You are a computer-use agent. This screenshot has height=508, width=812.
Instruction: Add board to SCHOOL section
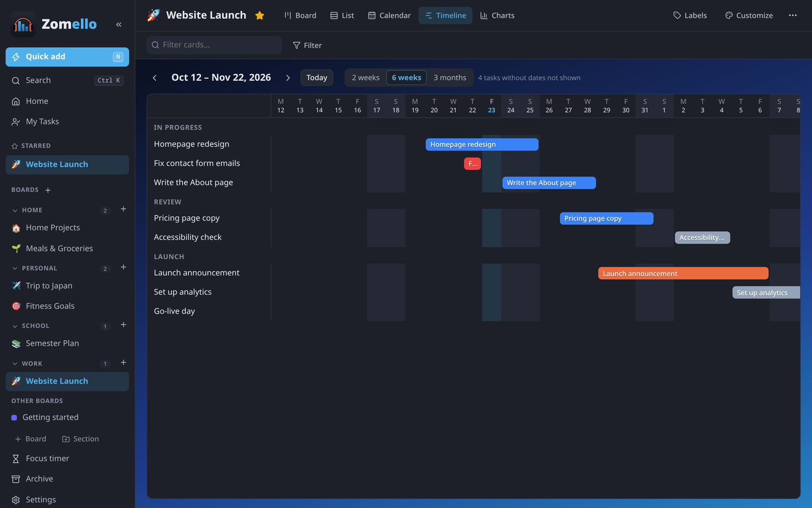coord(123,325)
